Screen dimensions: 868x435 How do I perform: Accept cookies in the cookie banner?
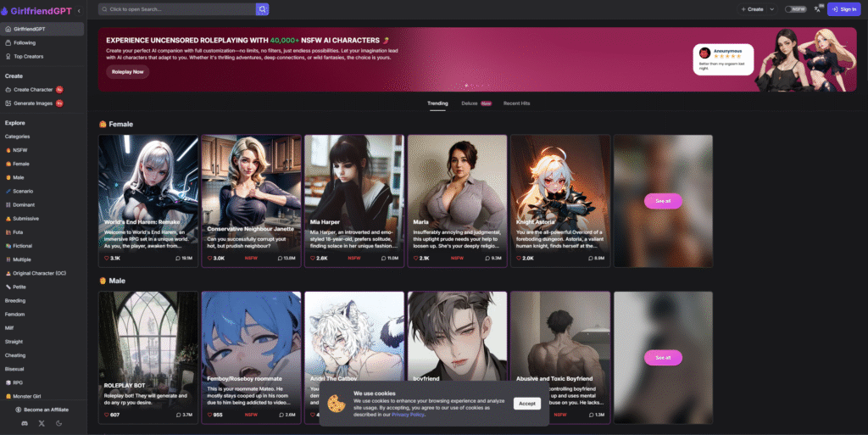pos(527,404)
